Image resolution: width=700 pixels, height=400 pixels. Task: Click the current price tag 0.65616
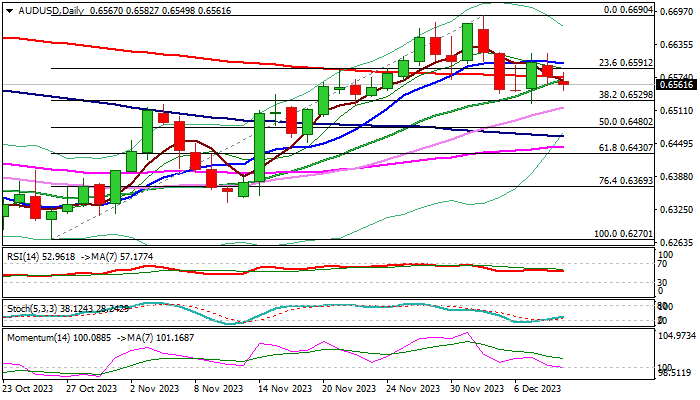coord(676,85)
